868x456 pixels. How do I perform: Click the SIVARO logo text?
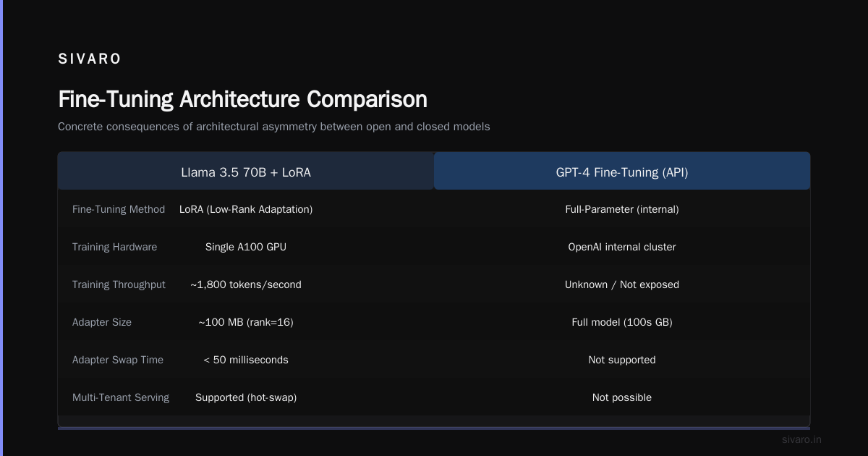[x=90, y=59]
